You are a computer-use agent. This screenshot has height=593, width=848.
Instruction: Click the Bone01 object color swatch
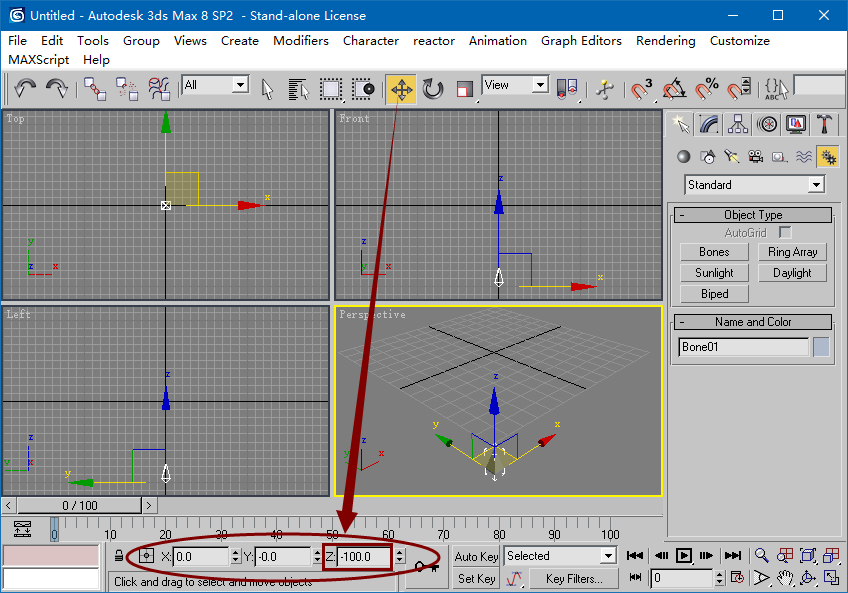point(821,347)
